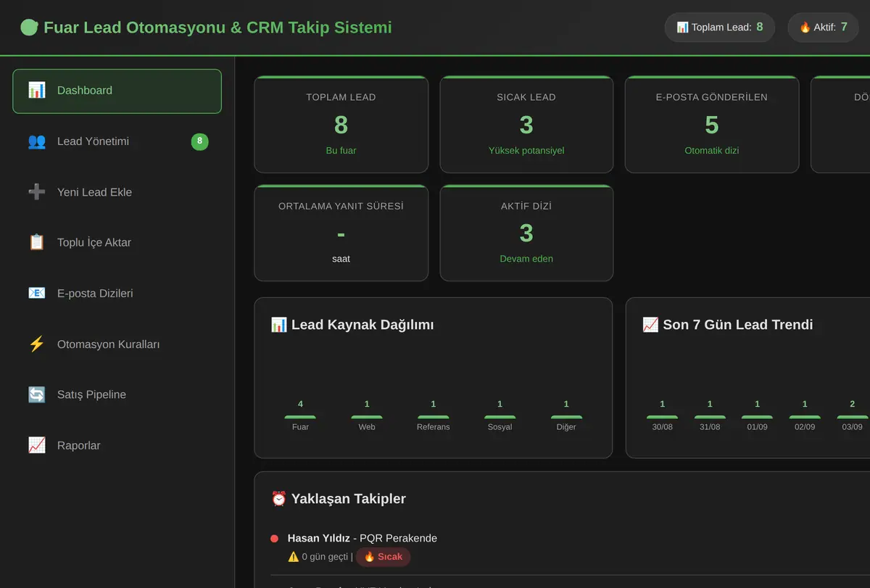Viewport: 870px width, 588px height.
Task: Click the 31/08 bar in trend chart
Action: coord(710,417)
